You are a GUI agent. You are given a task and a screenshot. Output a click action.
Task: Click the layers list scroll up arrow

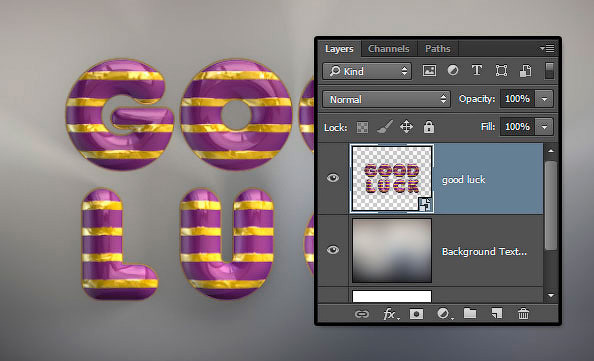coord(551,151)
